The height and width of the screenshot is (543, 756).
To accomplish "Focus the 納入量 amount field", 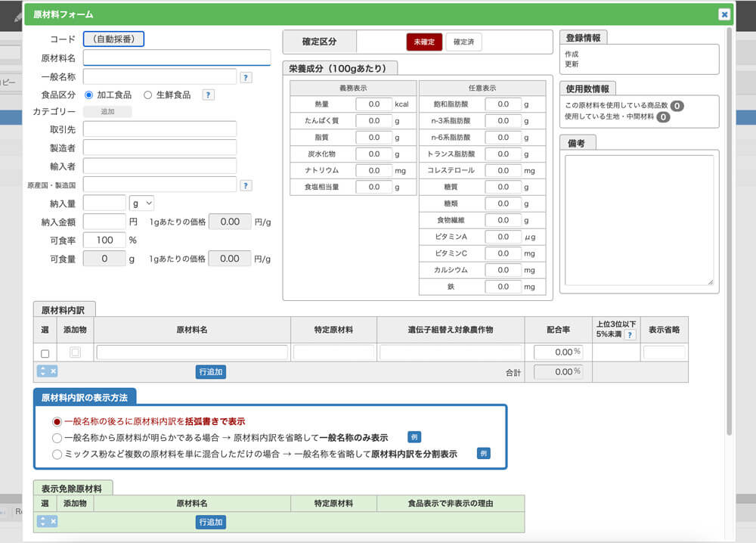I will (x=104, y=203).
